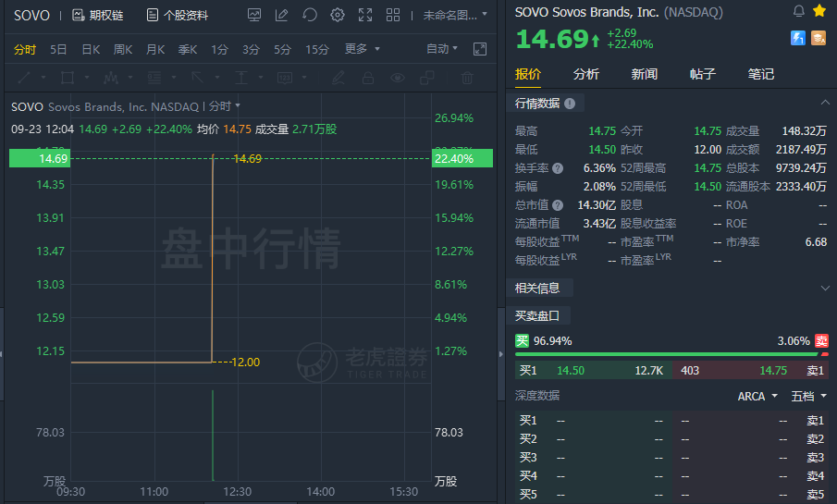Image resolution: width=837 pixels, height=504 pixels.
Task: Select the line drawing tool
Action: 24,78
